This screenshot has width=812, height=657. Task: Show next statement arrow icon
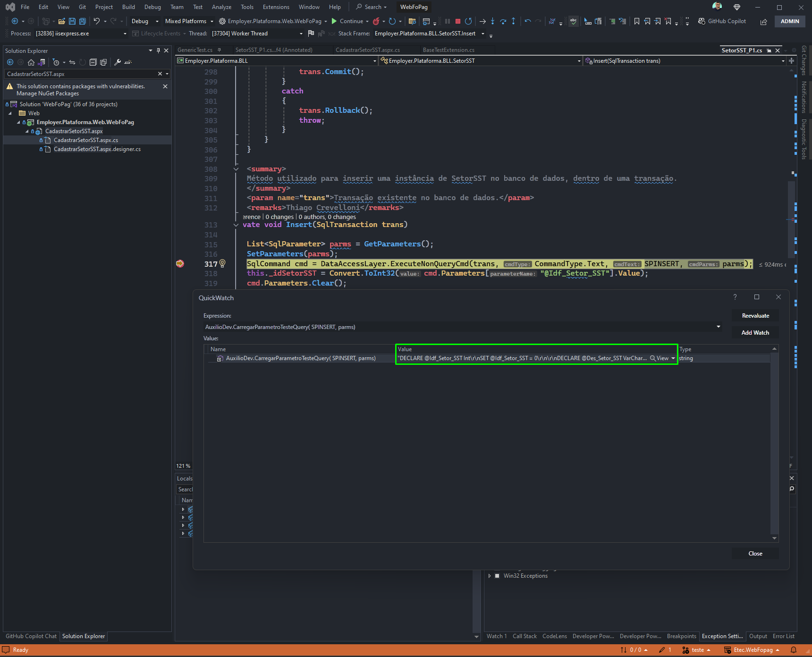point(482,21)
